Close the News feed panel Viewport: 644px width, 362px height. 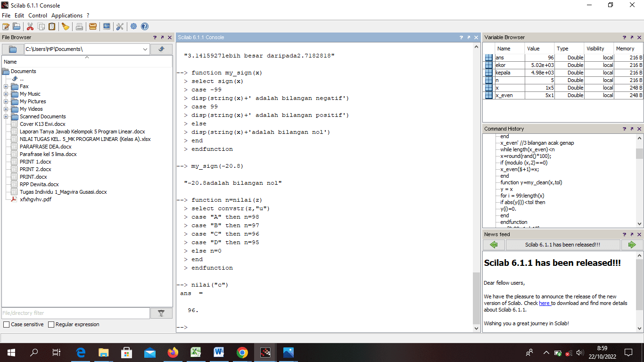point(639,234)
